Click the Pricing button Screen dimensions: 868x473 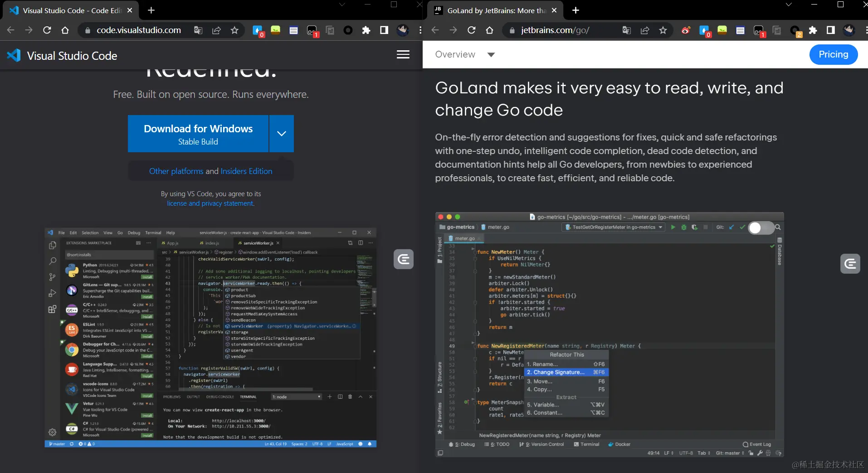click(834, 54)
